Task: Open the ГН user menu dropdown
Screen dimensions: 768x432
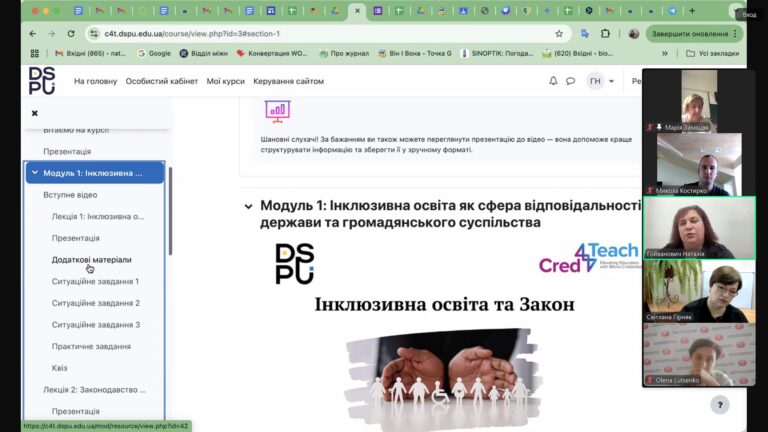Action: click(600, 81)
